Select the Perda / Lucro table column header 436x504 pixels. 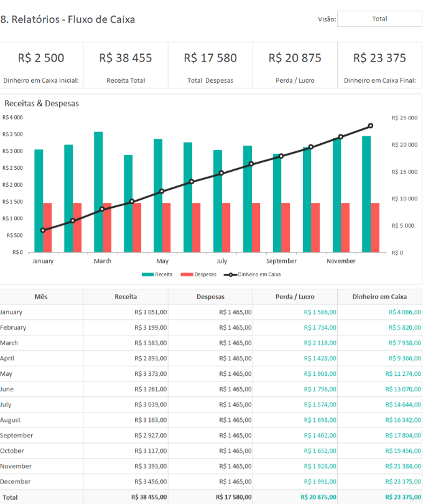(295, 297)
